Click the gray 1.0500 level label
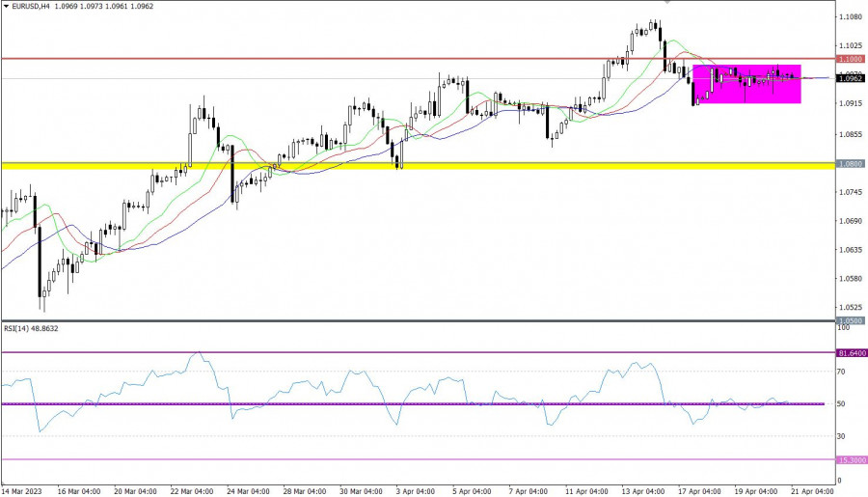The image size is (868, 497). [x=851, y=320]
